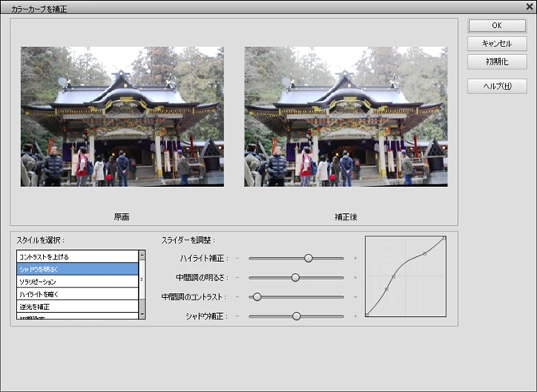Click minus sign of シャドウ補正 slider
The width and height of the screenshot is (537, 392).
[237, 316]
